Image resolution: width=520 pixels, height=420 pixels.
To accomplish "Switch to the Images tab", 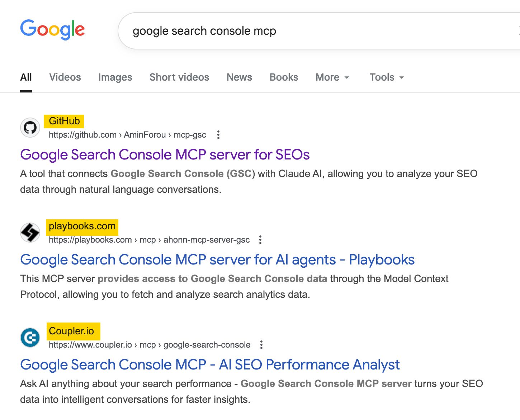I will pos(115,77).
